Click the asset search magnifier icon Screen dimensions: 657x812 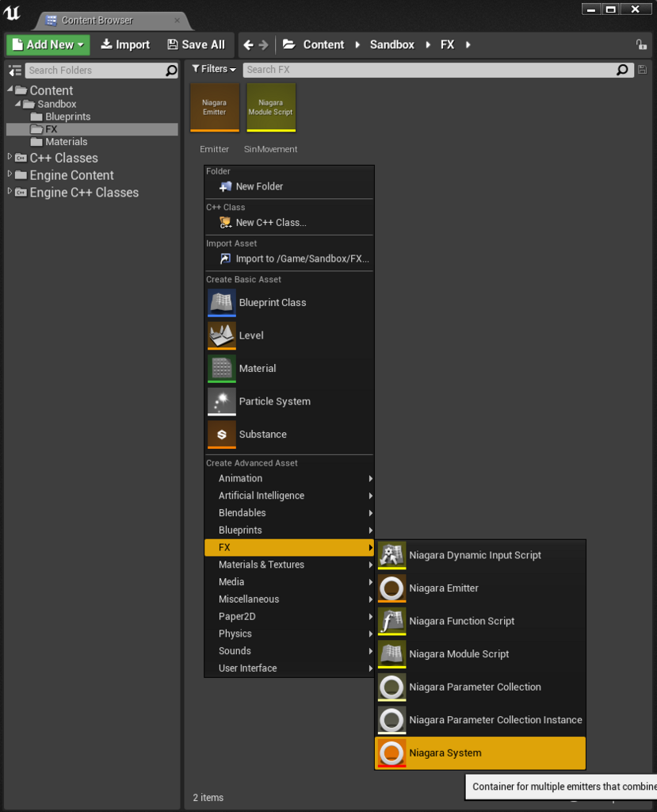[x=623, y=70]
